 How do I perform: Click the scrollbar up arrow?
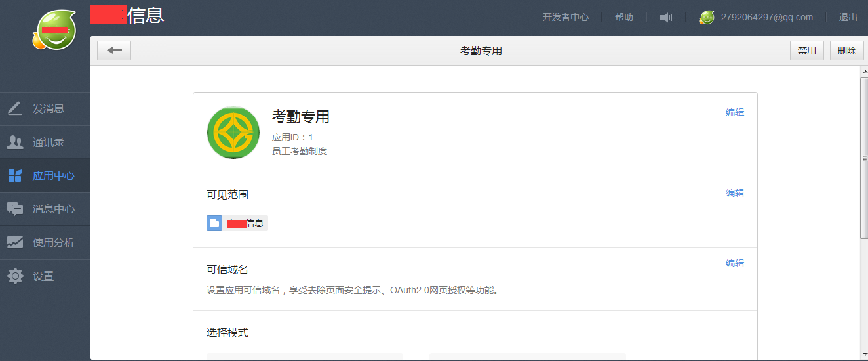click(x=864, y=71)
